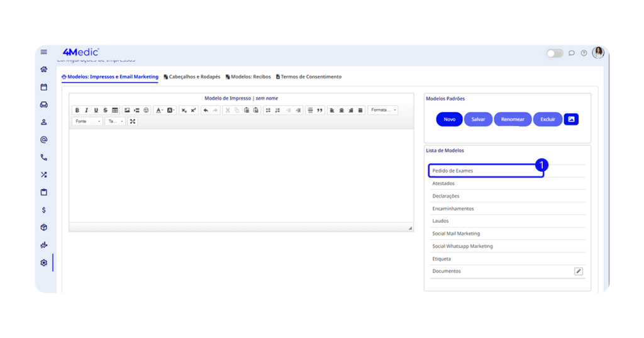644x338 pixels.
Task: Click the insert image toolbar icon
Action: [x=127, y=110]
